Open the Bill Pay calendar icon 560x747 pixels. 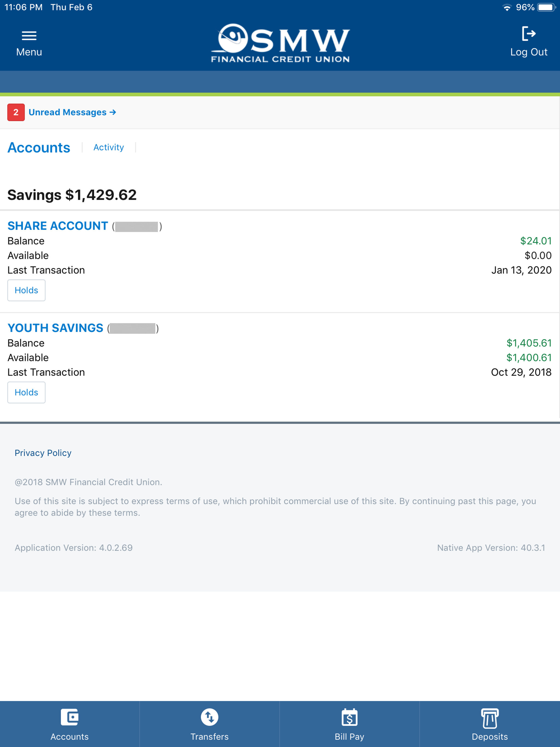click(349, 717)
